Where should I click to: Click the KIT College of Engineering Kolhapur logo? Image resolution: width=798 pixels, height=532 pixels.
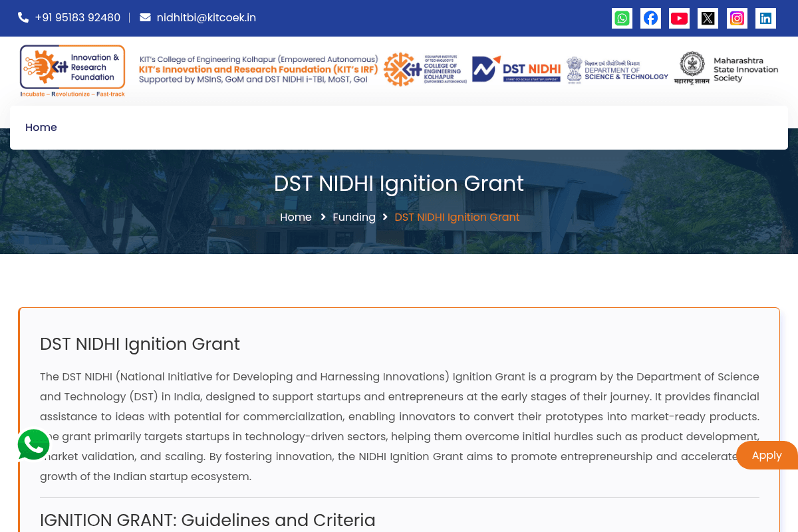(426, 68)
